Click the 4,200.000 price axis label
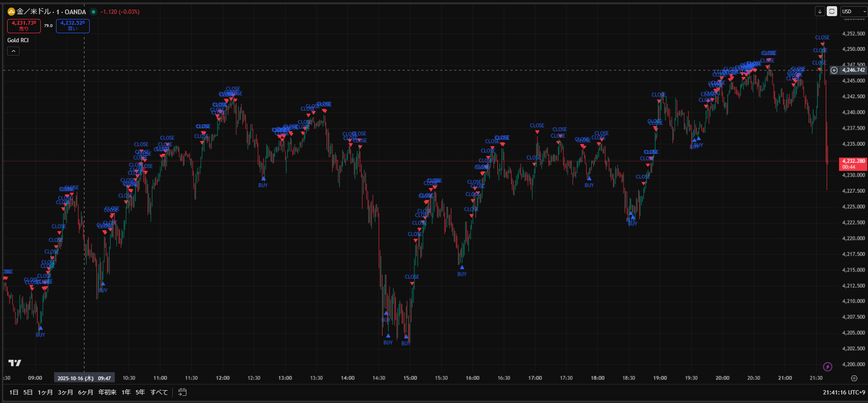Viewport: 868px width, 403px height. (x=853, y=365)
